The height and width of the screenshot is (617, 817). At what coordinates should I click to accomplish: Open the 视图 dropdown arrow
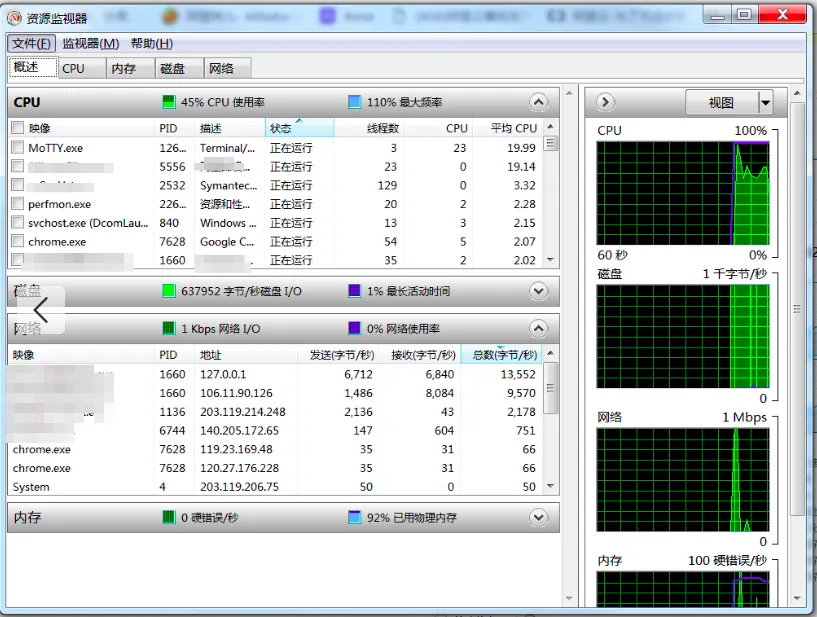[x=765, y=102]
